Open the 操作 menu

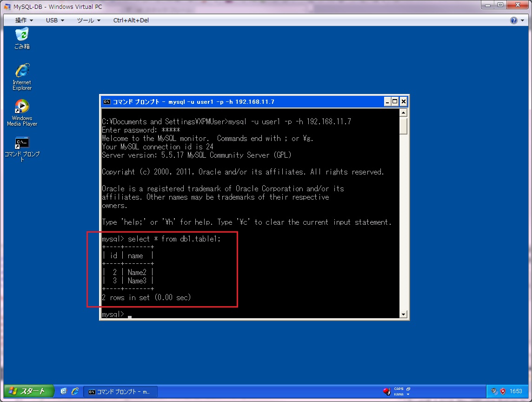point(24,20)
